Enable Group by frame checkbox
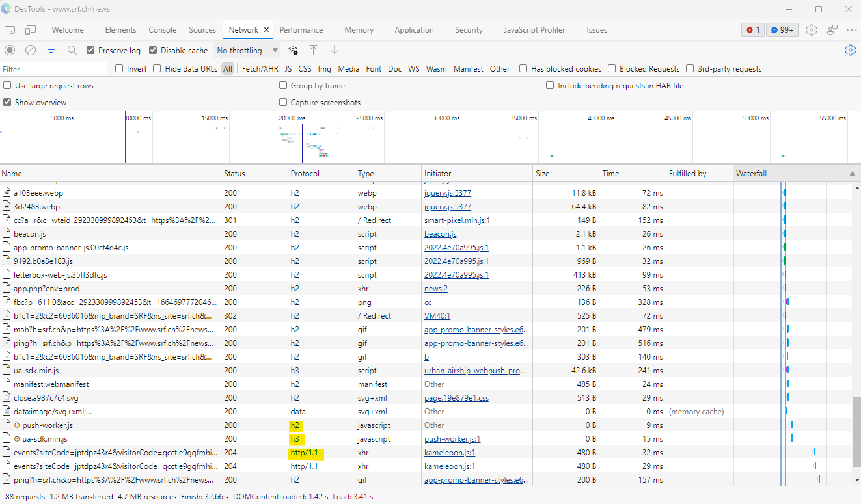The width and height of the screenshot is (861, 504). tap(283, 85)
